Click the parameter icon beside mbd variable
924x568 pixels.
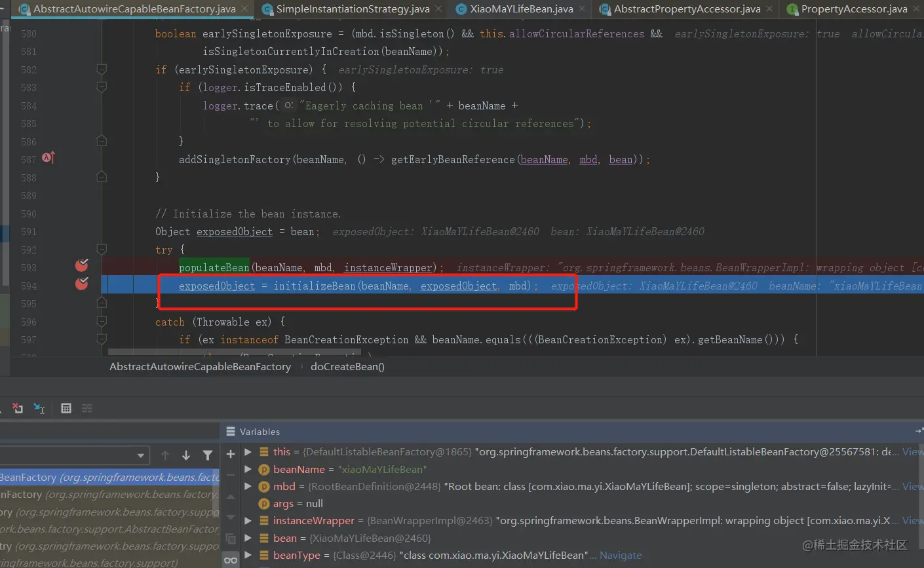pos(264,487)
